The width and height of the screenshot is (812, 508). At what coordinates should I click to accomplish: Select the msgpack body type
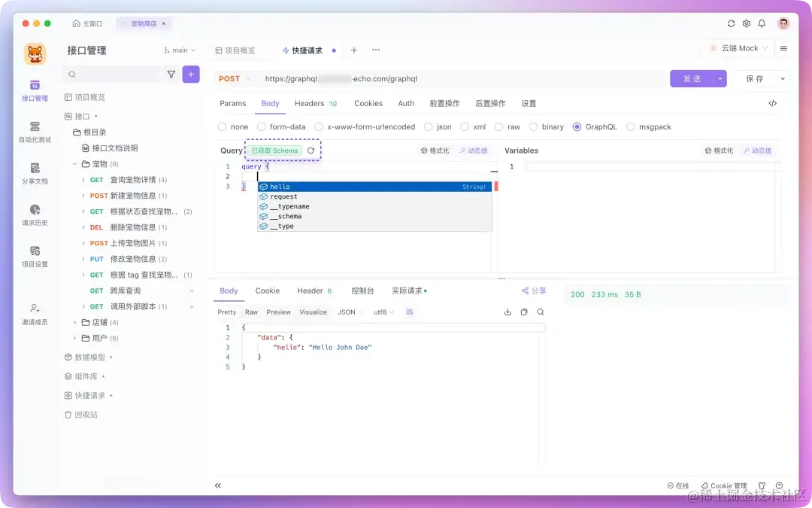click(648, 127)
